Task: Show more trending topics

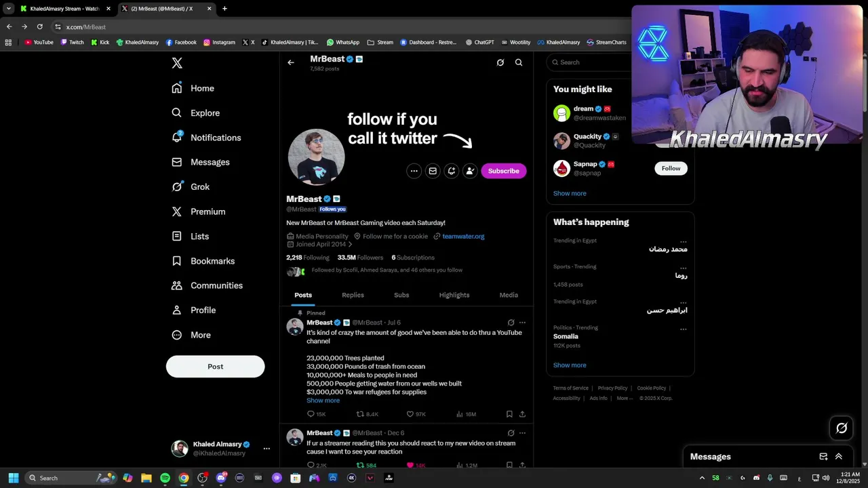Action: tap(570, 365)
